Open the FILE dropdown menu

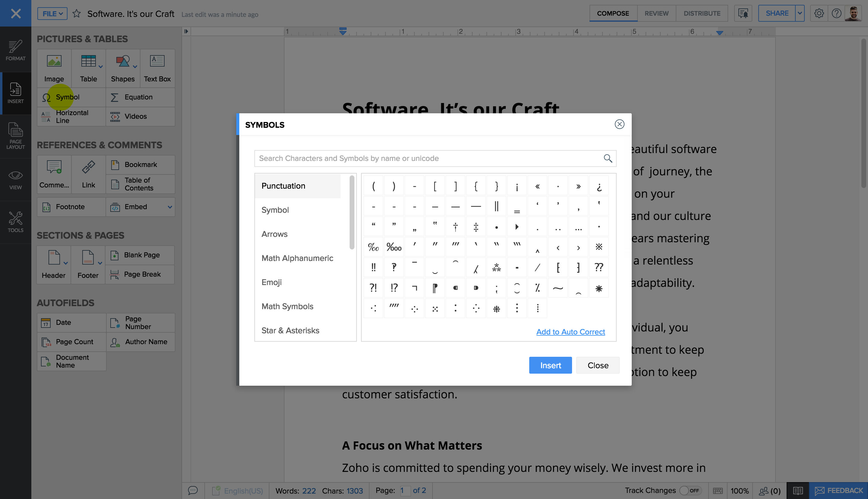pos(52,14)
